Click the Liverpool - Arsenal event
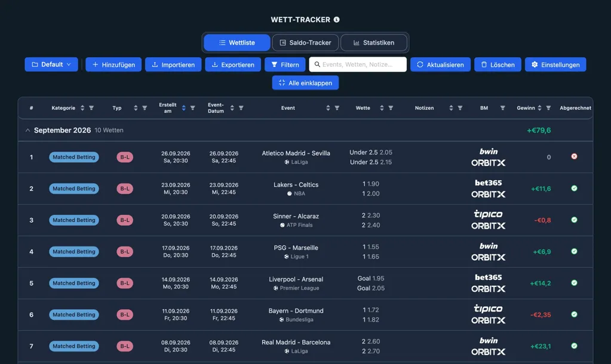 click(296, 279)
